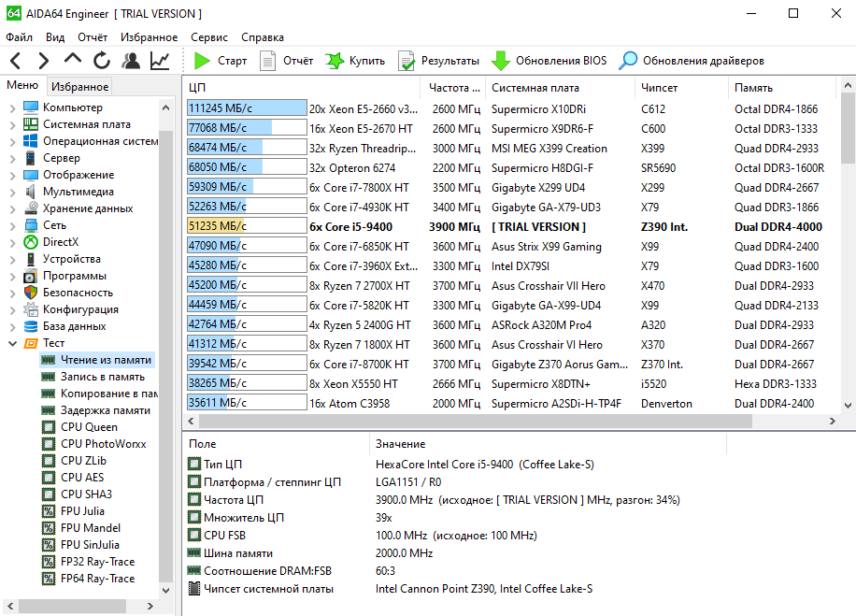Sort by the Память column header
The image size is (856, 616).
tap(782, 88)
